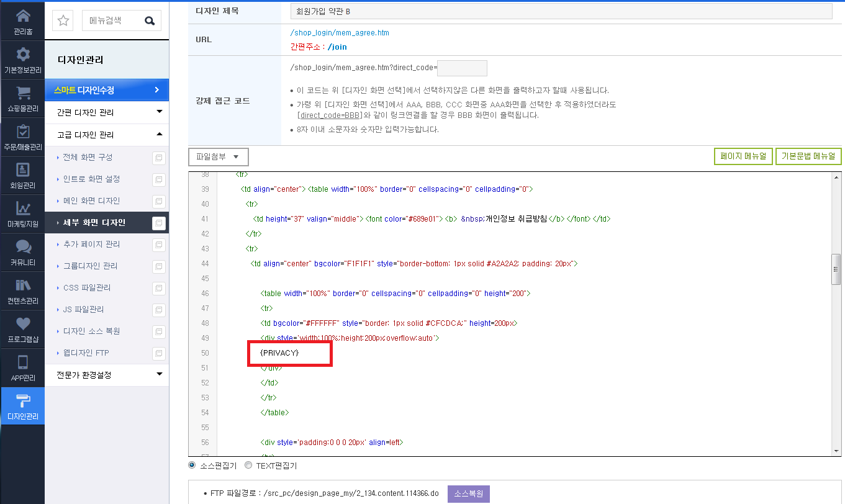Click the favorites star icon
Screen dimensions: 845x504
(x=63, y=20)
